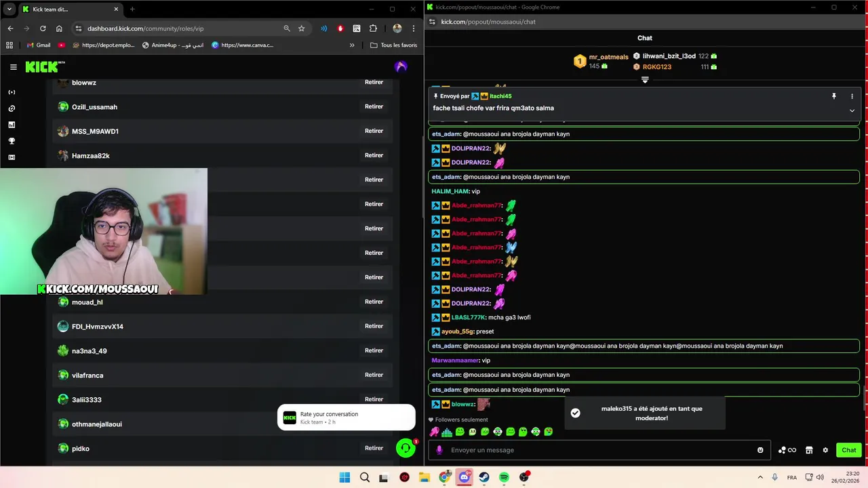The width and height of the screenshot is (868, 488).
Task: Open the purple profile avatar in dashboard header
Action: (x=401, y=66)
